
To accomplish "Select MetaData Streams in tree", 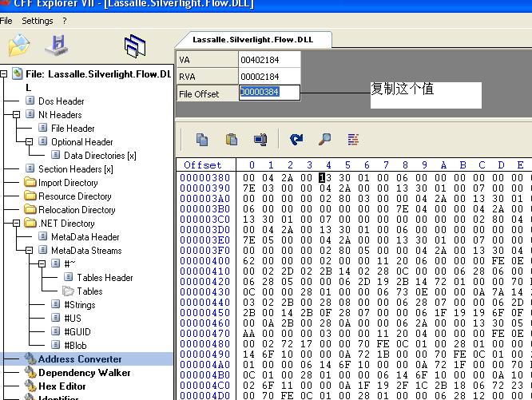I will (x=86, y=251).
